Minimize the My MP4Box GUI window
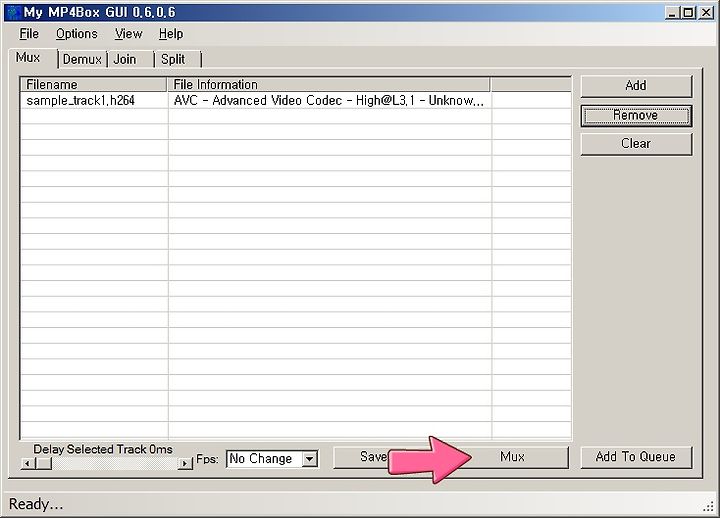The width and height of the screenshot is (720, 518). point(672,13)
